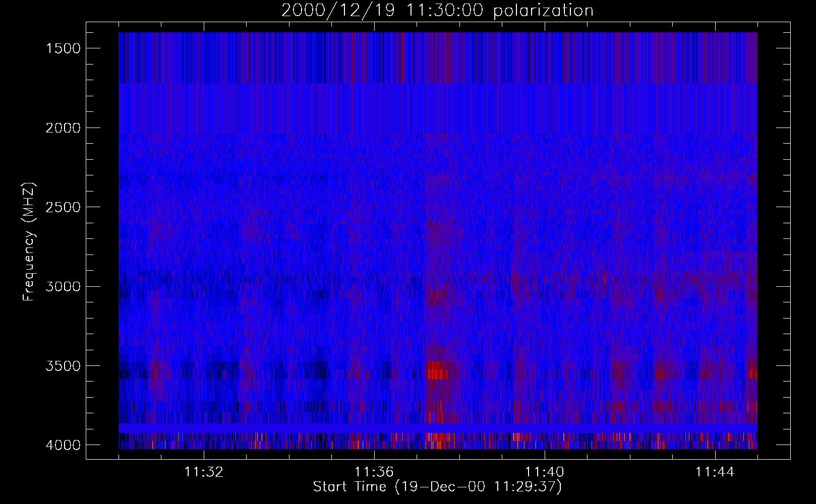Click the 4000 frequency tick label
Image resolution: width=816 pixels, height=504 pixels.
pyautogui.click(x=63, y=445)
